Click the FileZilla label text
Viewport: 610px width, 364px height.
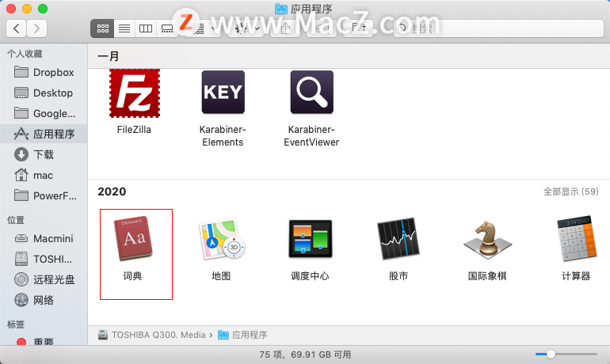coord(134,129)
